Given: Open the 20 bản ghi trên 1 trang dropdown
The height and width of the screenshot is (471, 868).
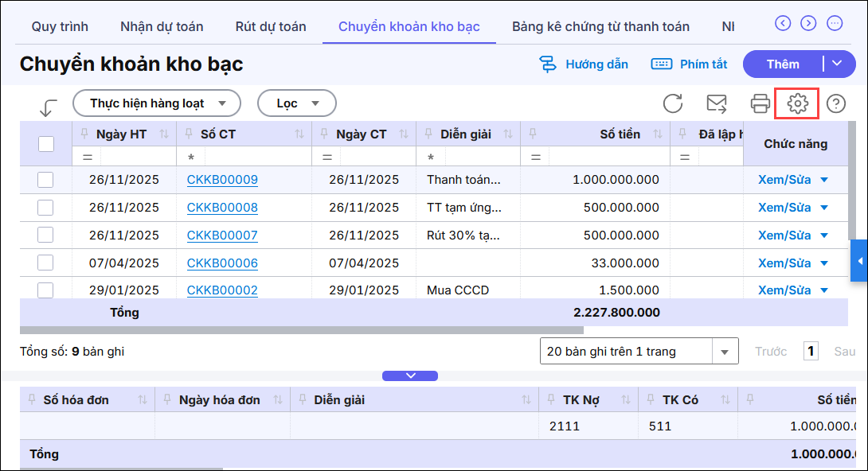Looking at the screenshot, I should pos(639,351).
